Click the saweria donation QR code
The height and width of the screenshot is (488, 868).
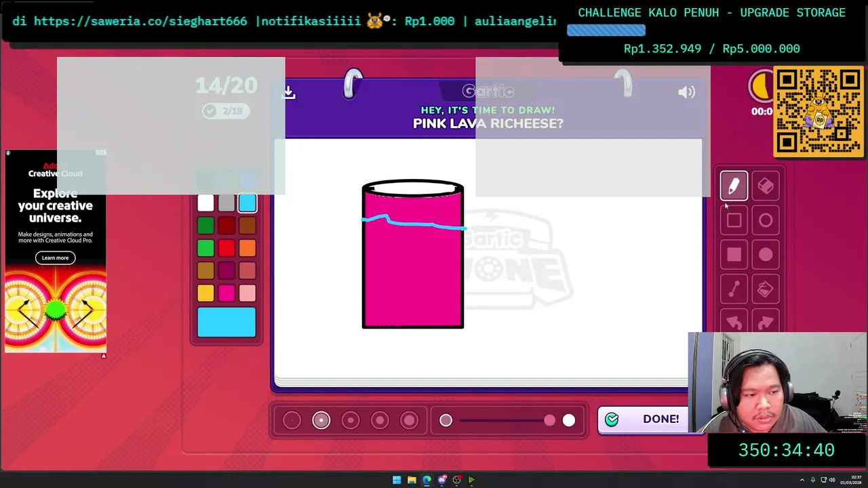point(818,112)
